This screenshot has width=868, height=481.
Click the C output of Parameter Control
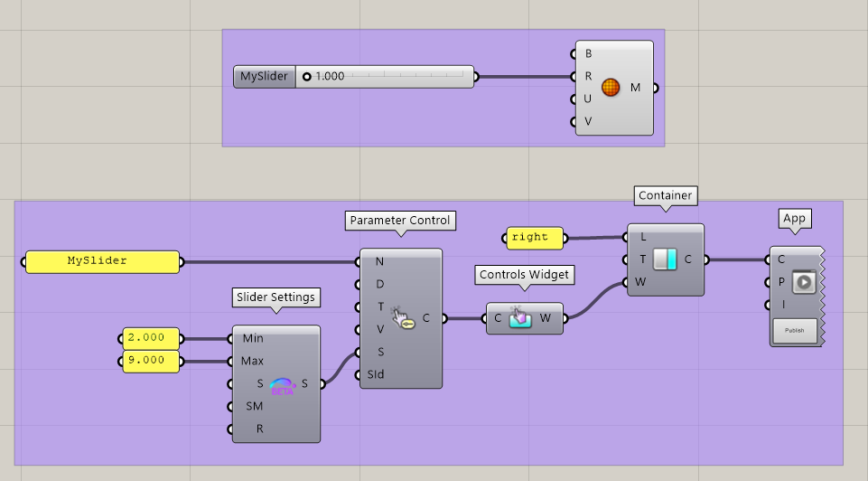pyautogui.click(x=426, y=318)
